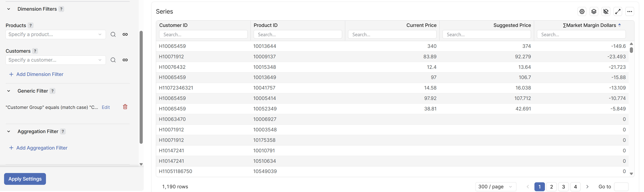This screenshot has height=192, width=644.
Task: Click the crossed-out layers icon
Action: 606,11
